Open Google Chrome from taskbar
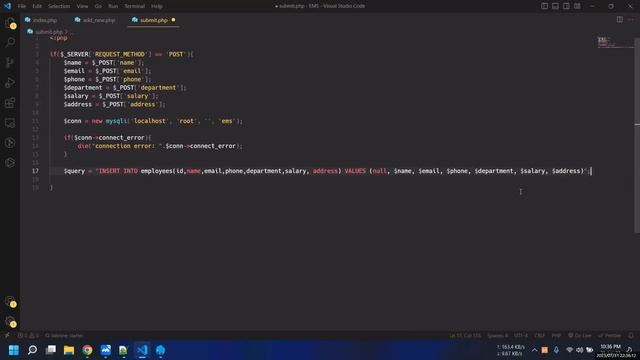Screen dimensions: 640x360 87,350
